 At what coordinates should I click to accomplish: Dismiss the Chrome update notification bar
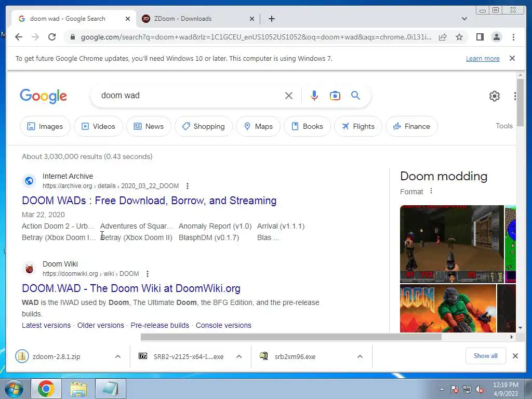(512, 58)
